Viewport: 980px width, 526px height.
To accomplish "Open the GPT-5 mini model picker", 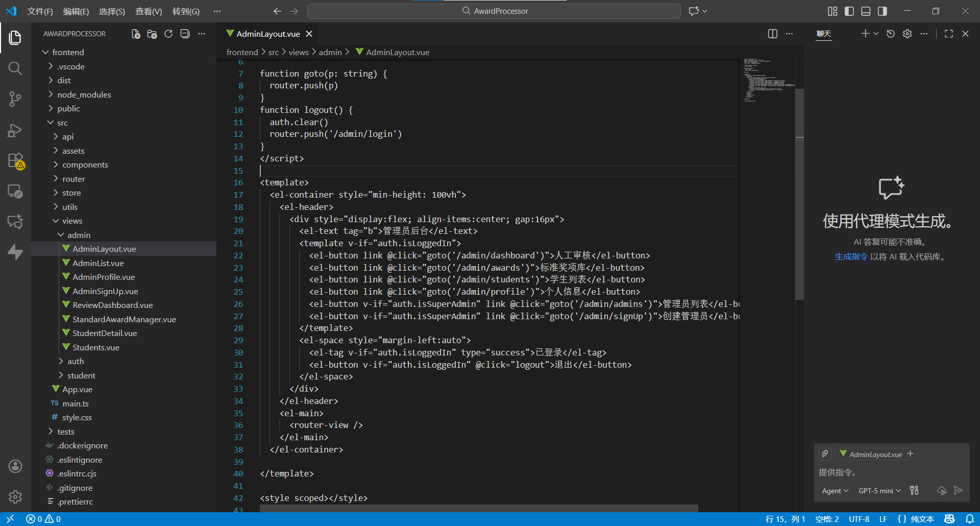I will (x=880, y=491).
